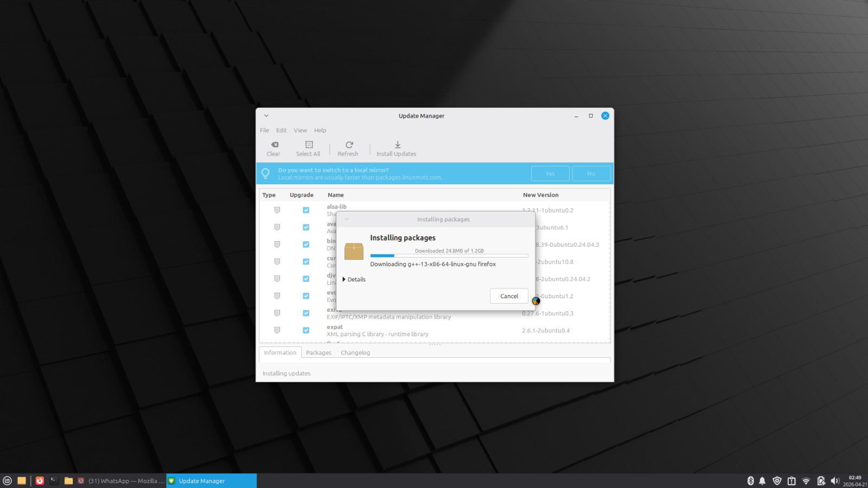Click the Select All toolbar icon
Image resolution: width=868 pixels, height=488 pixels.
309,145
